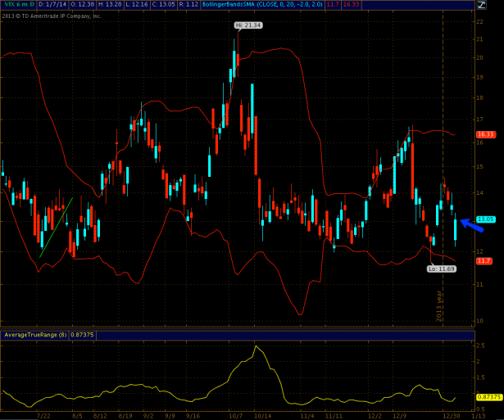Click the 10/14 date on time axis

coord(265,415)
